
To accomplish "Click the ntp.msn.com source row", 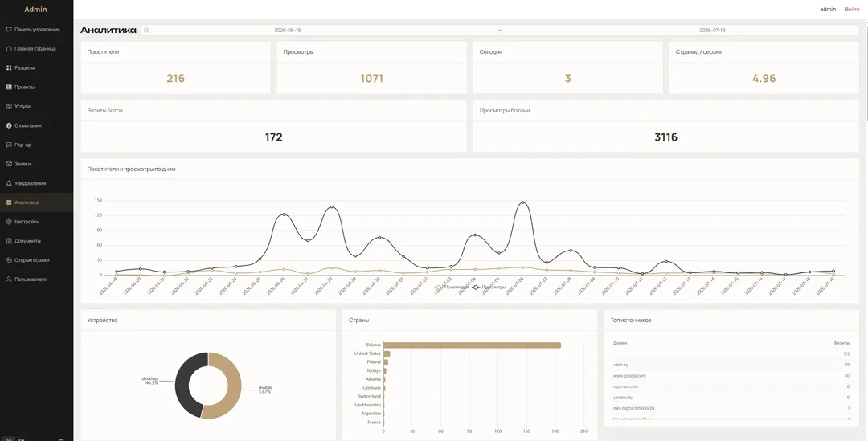I will [731, 386].
